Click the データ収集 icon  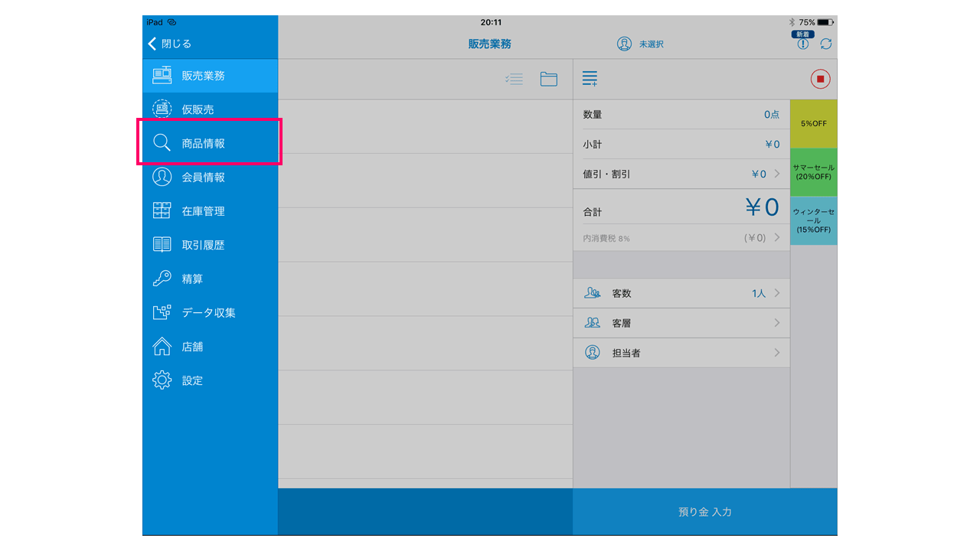point(162,312)
